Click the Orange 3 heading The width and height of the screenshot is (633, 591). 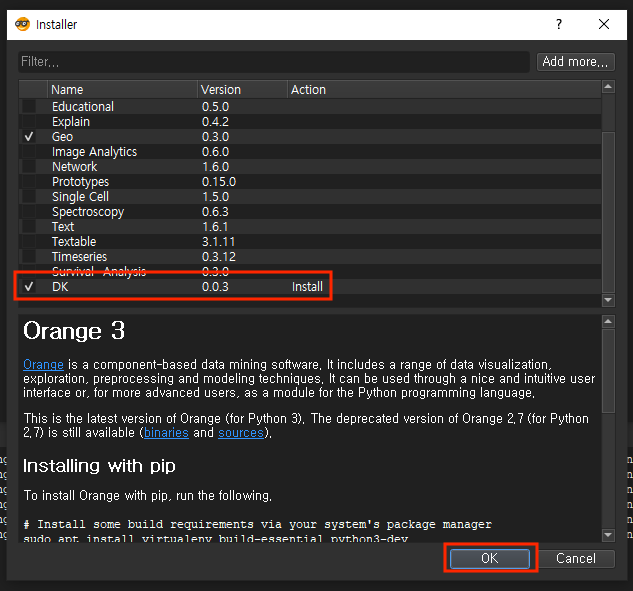pos(74,331)
